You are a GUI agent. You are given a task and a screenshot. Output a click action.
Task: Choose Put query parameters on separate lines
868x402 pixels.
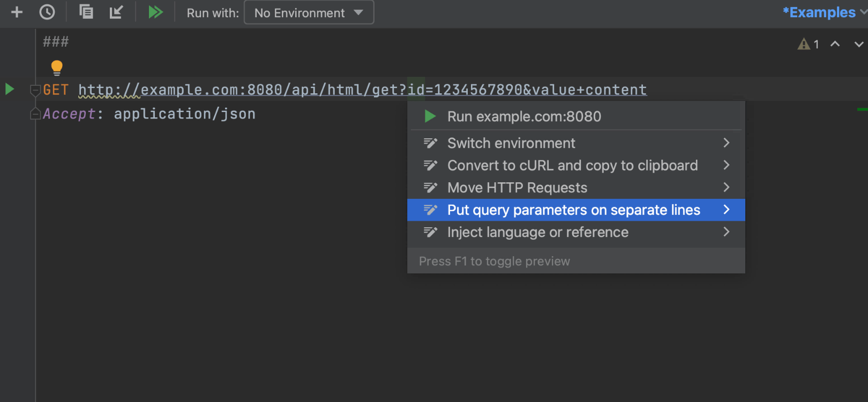[x=573, y=210]
